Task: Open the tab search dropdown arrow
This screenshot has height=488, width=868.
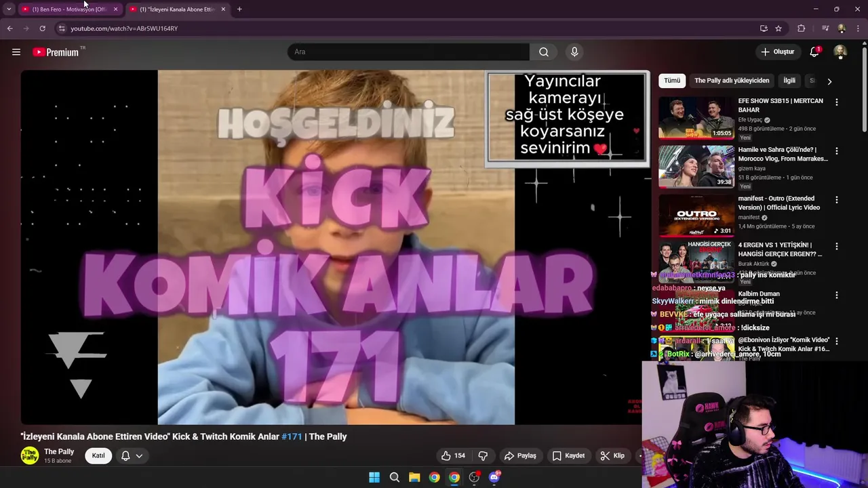Action: coord(9,9)
